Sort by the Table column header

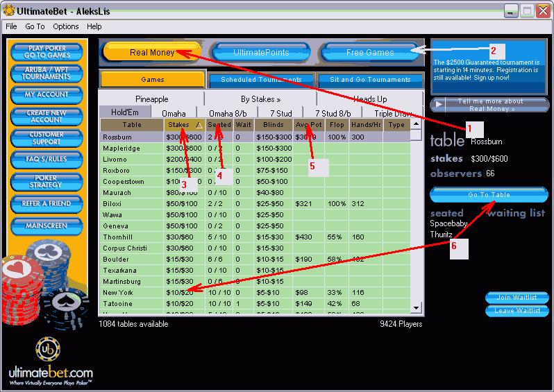click(x=132, y=125)
